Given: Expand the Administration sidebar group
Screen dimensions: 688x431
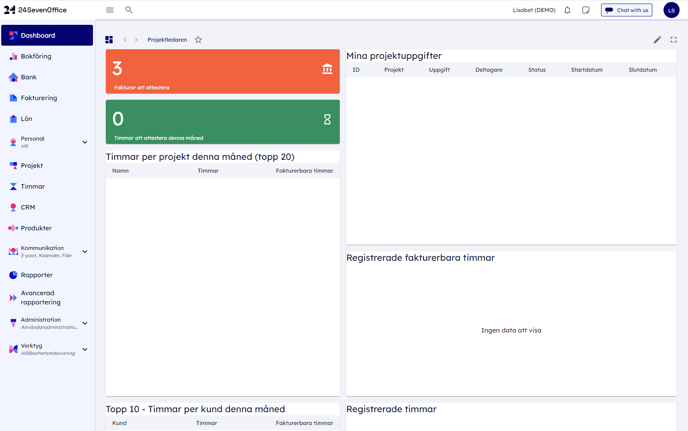Looking at the screenshot, I should coord(85,323).
